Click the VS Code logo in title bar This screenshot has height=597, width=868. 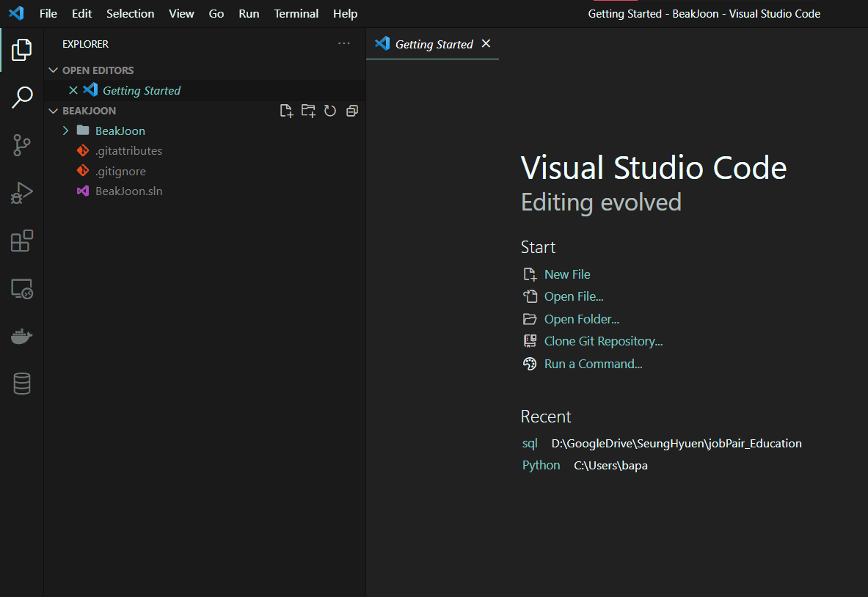tap(17, 13)
